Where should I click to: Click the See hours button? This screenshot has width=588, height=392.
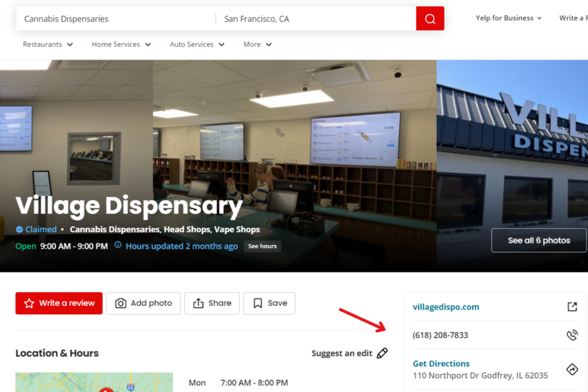262,246
